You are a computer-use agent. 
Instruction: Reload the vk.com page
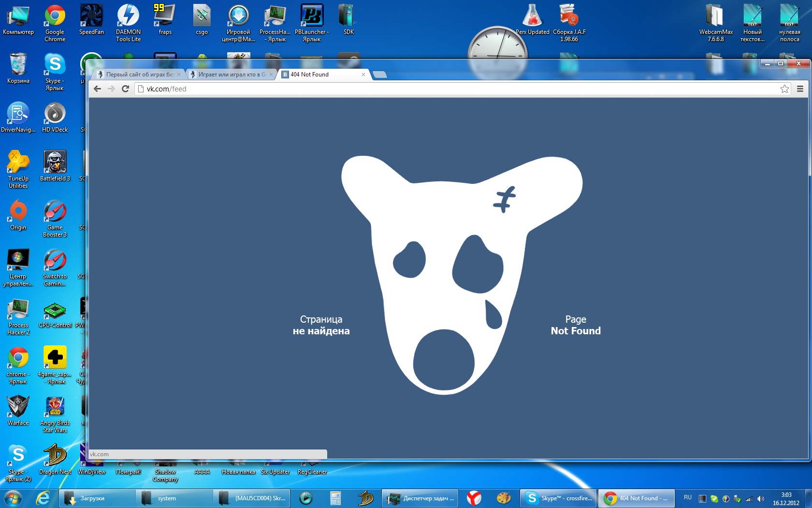(125, 89)
